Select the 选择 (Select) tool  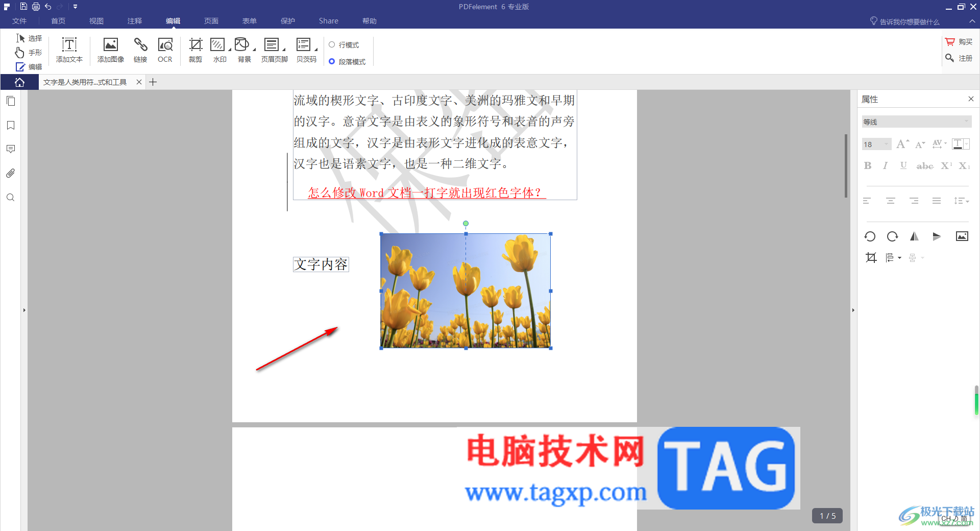(29, 38)
